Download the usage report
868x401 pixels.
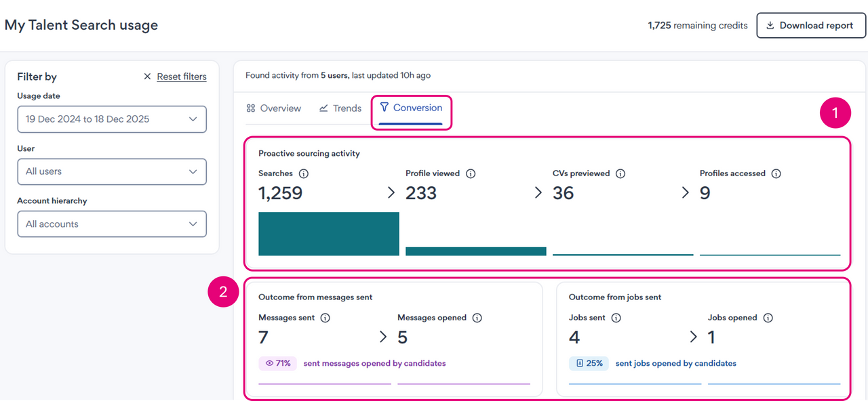click(810, 26)
